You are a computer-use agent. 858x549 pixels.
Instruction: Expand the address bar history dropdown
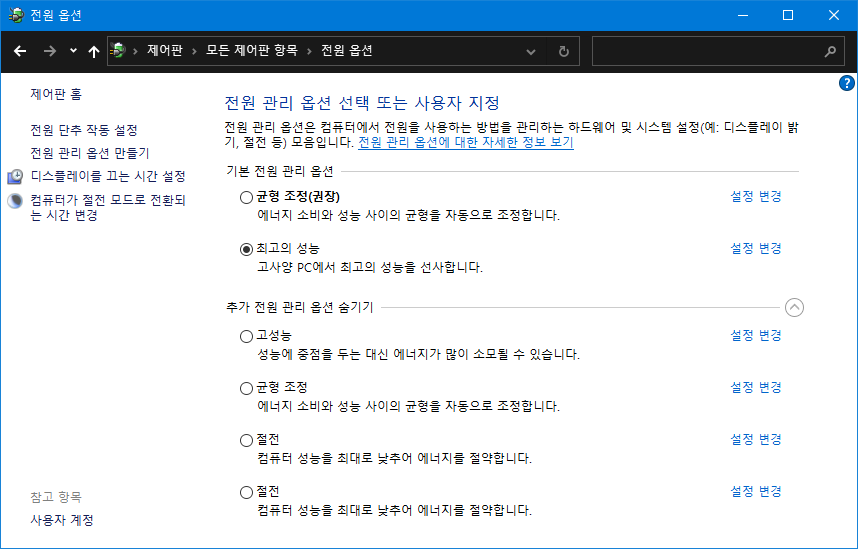[x=531, y=51]
